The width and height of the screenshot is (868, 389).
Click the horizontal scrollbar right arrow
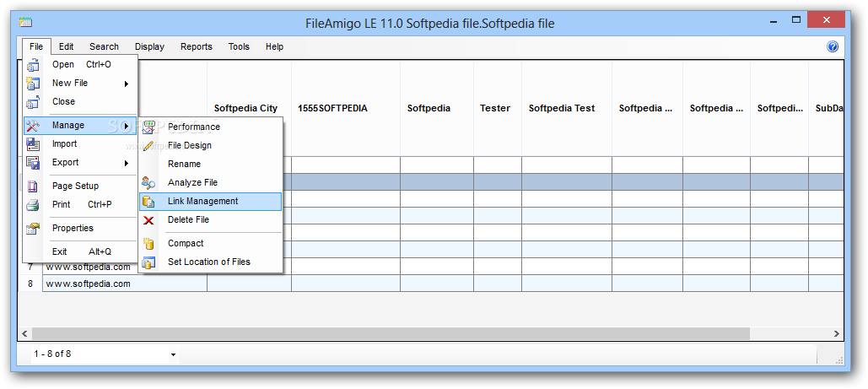pos(837,333)
